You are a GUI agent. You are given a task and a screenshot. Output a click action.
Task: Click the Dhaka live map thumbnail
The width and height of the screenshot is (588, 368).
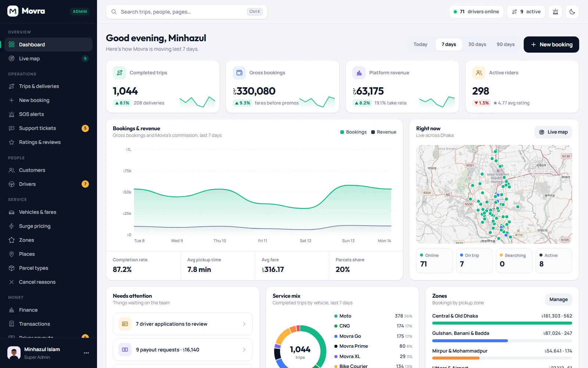coord(494,194)
